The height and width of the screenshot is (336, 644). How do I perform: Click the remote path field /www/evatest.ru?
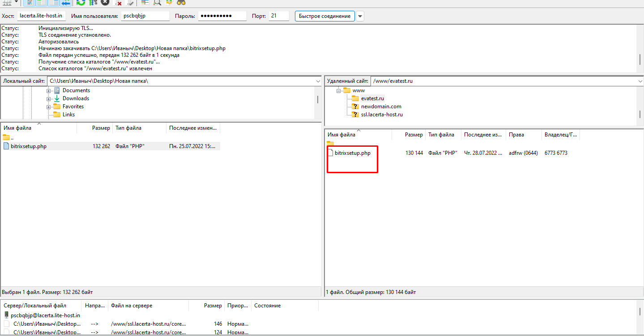point(503,81)
